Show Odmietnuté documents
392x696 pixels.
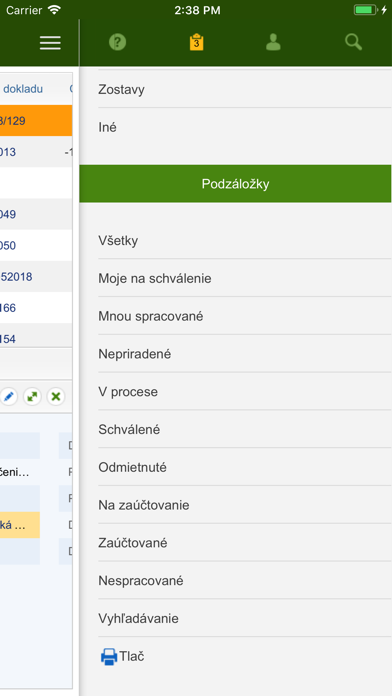pos(244,467)
